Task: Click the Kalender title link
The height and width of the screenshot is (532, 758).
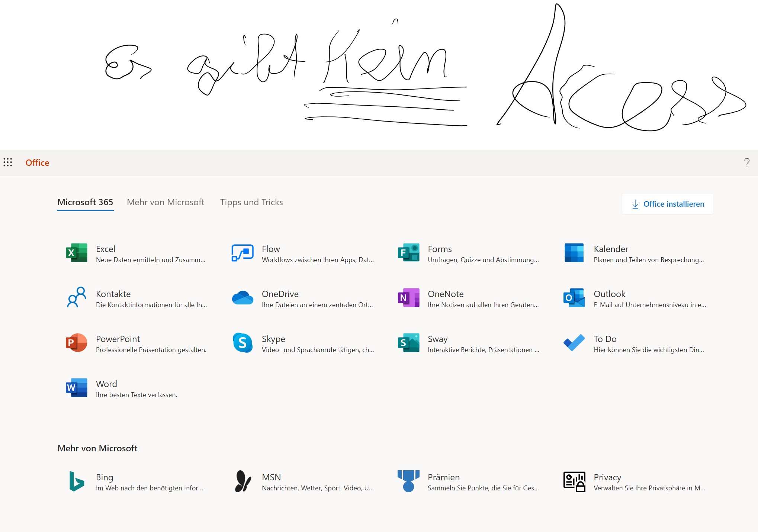Action: click(x=611, y=249)
